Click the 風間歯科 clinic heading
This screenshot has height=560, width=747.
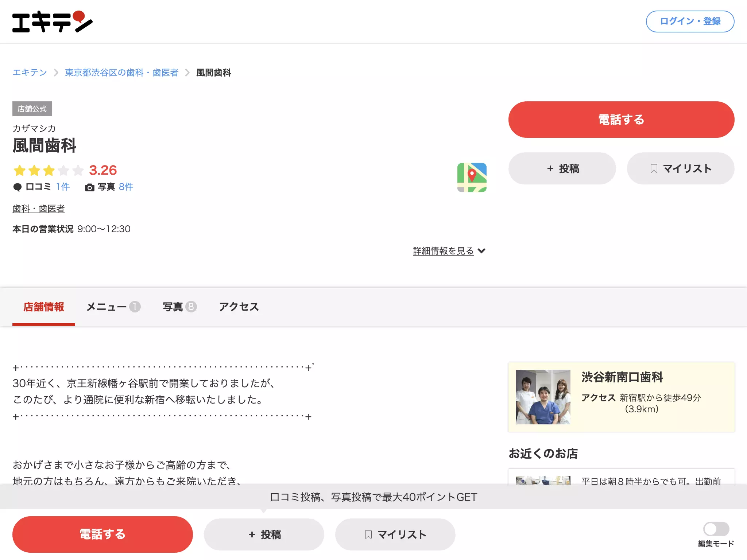click(44, 145)
